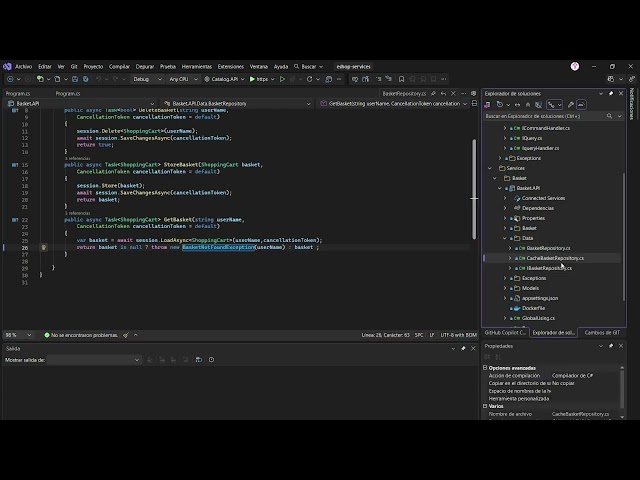Toggle file nesting button in Solution Explorer toolbar

click(551, 105)
